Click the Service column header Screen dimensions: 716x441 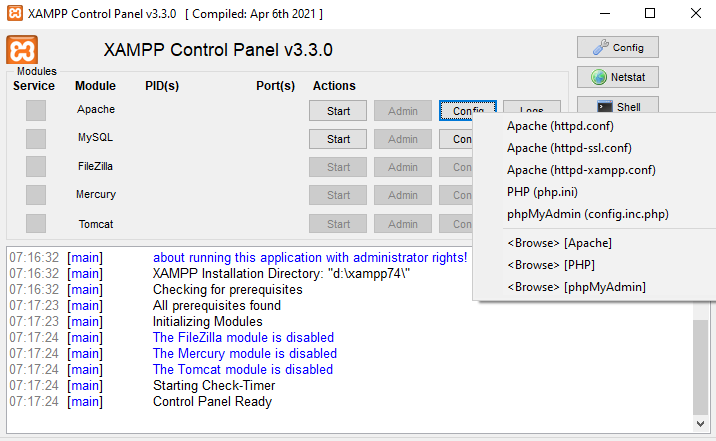(34, 86)
